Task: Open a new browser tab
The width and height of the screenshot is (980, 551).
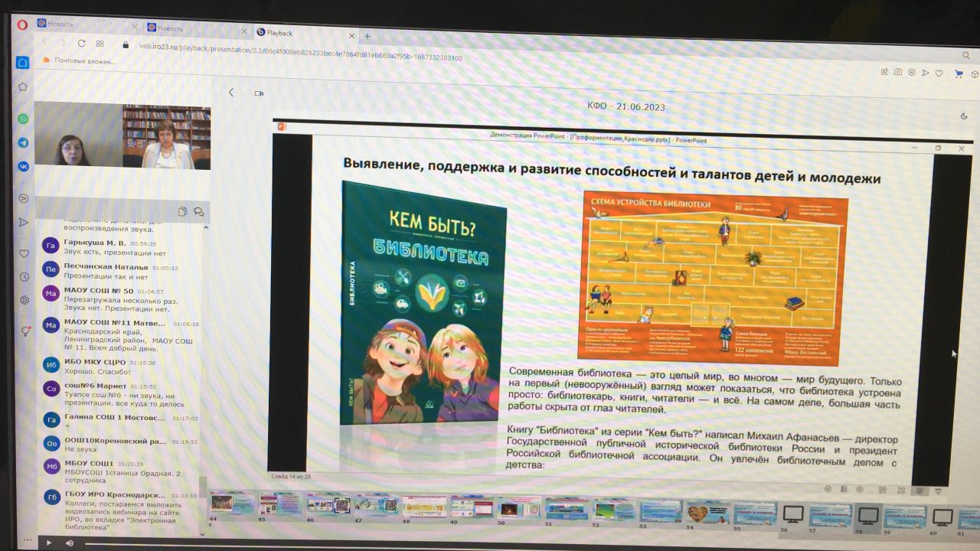Action: (367, 35)
